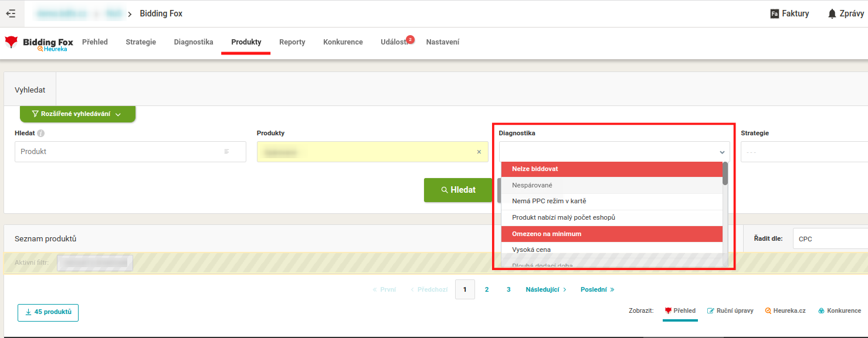Click Následující to go to next page
Viewport: 868px width, 338px height.
tap(546, 289)
